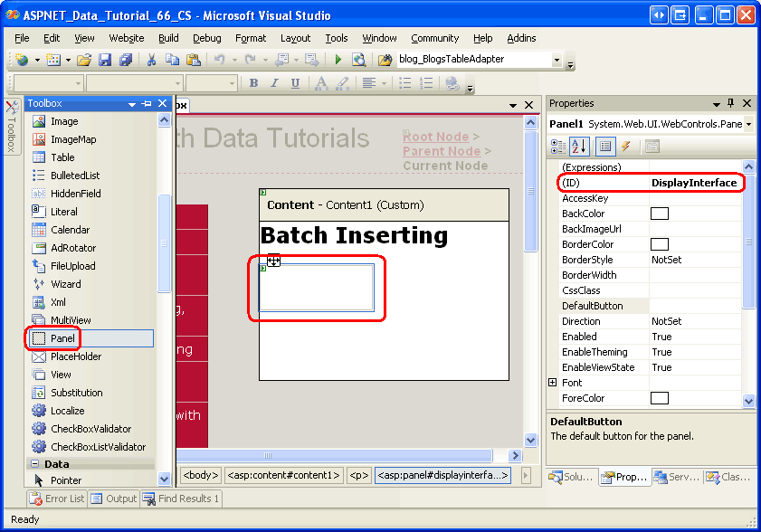
Task: Open the Website menu
Action: [x=126, y=38]
